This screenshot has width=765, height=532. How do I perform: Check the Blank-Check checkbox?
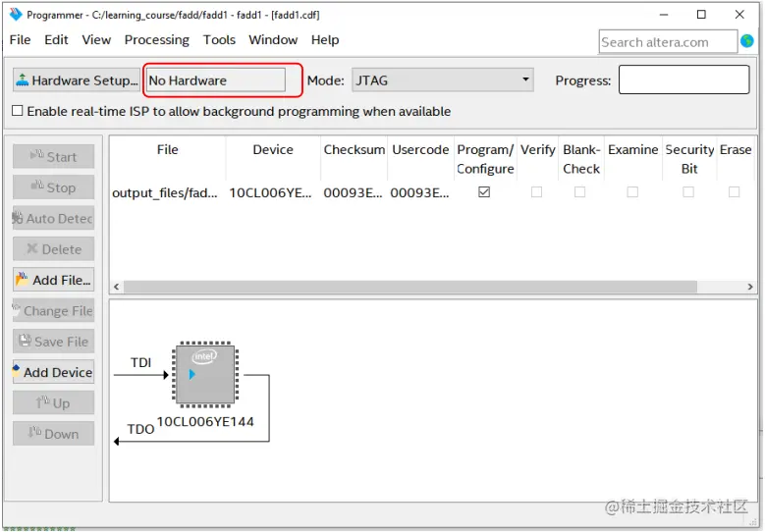click(579, 192)
